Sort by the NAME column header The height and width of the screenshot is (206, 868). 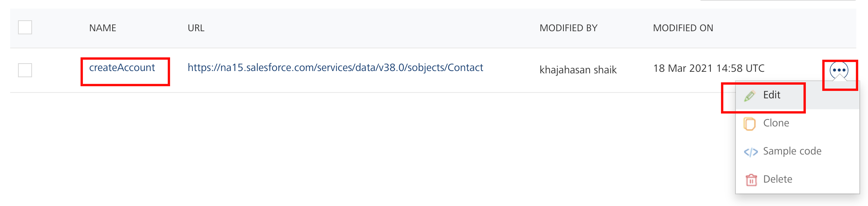(x=102, y=28)
